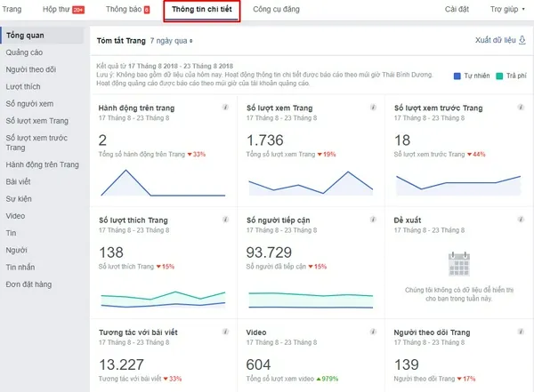
Task: Click info icon on Hành động trên trang card
Action: tap(224, 108)
